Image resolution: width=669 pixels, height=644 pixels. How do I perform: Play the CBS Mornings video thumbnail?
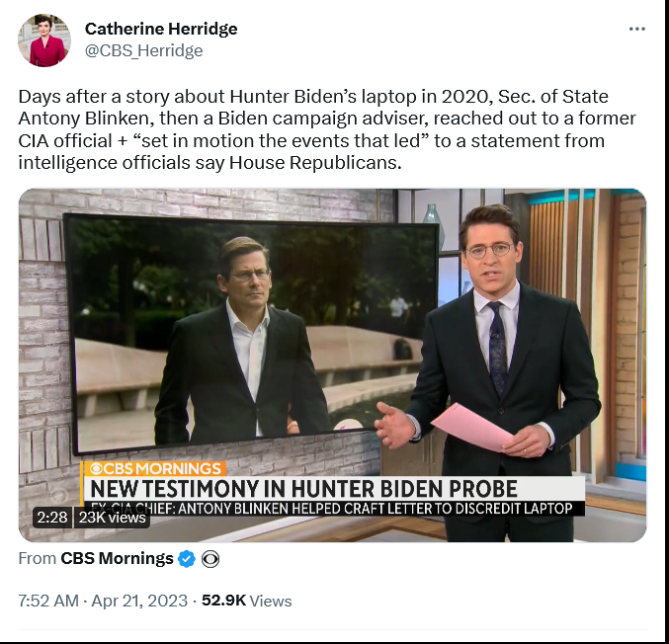332,365
